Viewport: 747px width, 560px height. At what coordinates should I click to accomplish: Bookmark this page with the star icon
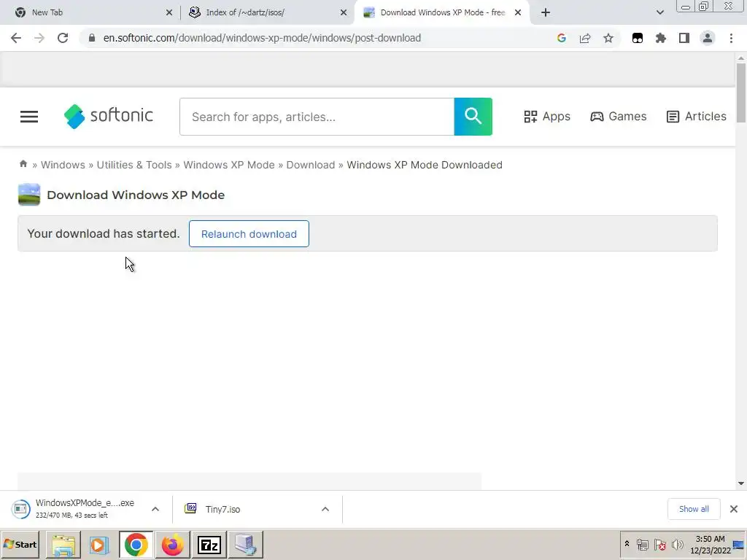click(608, 38)
